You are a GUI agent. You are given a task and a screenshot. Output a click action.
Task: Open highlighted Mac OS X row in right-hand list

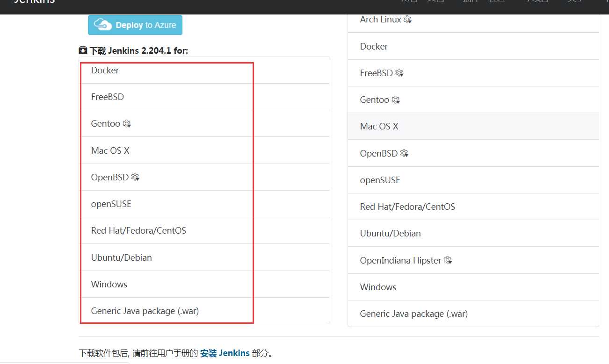click(x=473, y=126)
